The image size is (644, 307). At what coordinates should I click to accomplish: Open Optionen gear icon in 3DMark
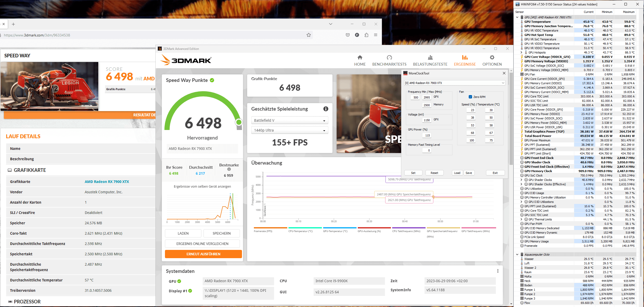pos(492,57)
